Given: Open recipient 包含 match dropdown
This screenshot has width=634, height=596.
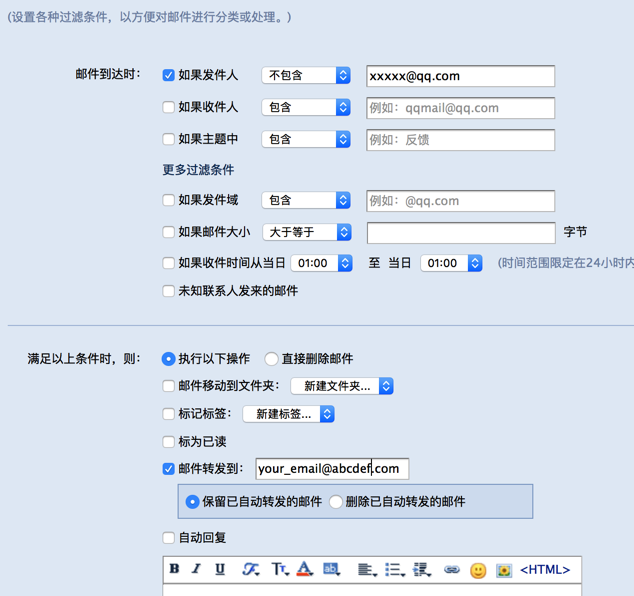Looking at the screenshot, I should 306,107.
